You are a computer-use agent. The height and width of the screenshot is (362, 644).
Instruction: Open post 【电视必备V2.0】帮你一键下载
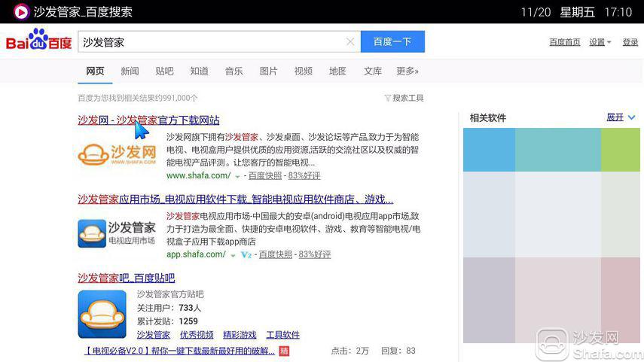(179, 351)
